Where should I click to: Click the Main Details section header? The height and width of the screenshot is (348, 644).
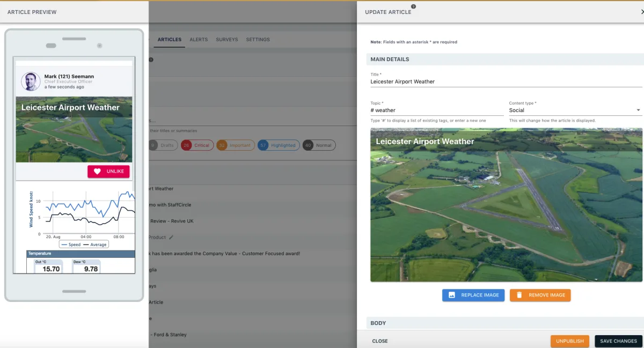pos(506,59)
